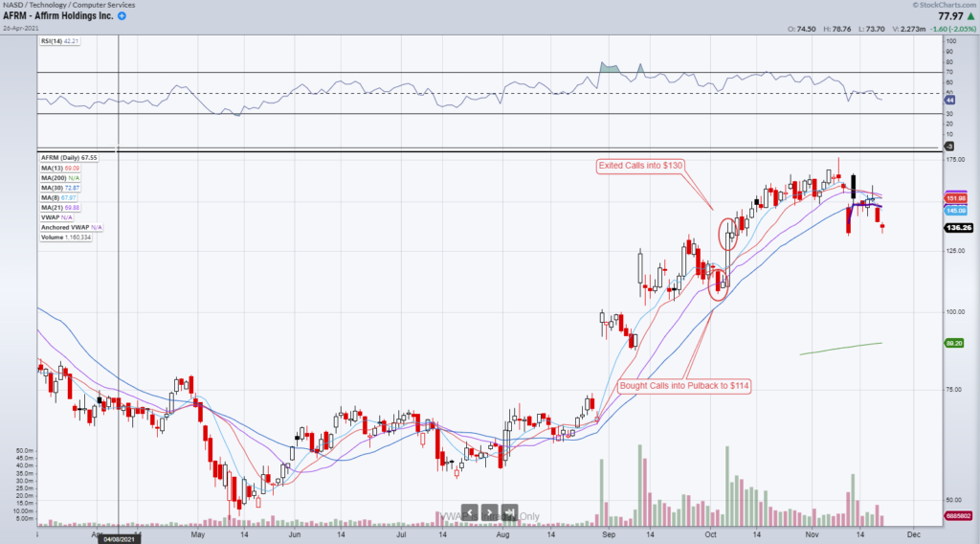Click the StockCharts.com copyright text
The height and width of the screenshot is (544, 980).
pyautogui.click(x=944, y=5)
